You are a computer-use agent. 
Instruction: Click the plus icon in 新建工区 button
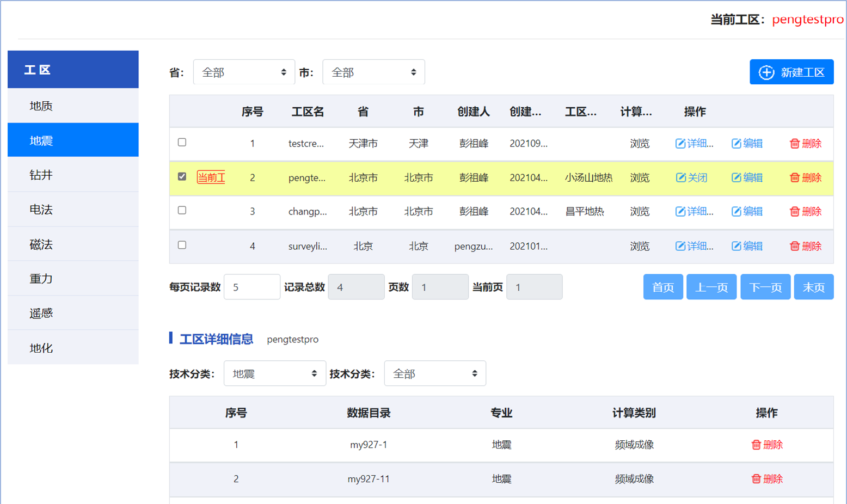(766, 72)
